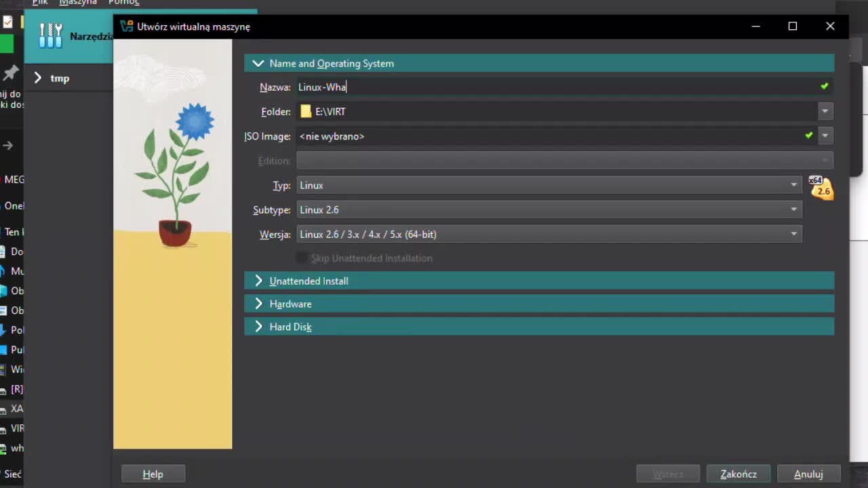Click the disabled Edition field
Viewport: 868px width, 488px height.
pos(565,161)
